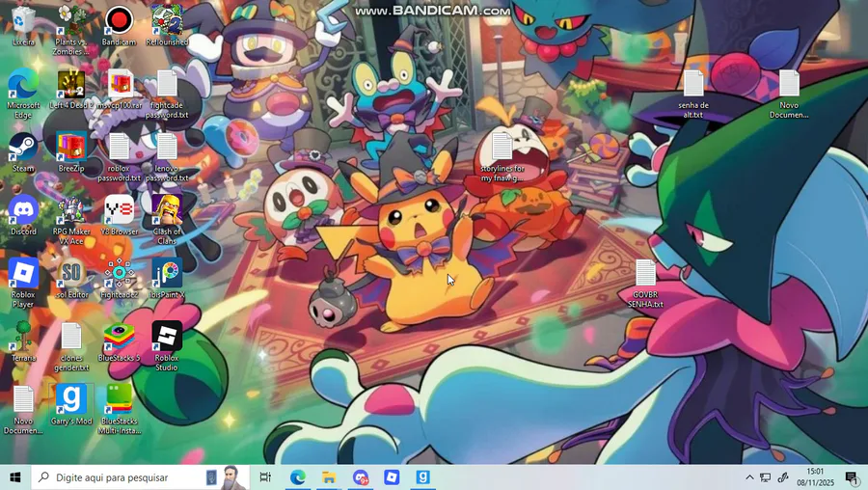Select the BlueStacks 5 shortcut
Screen dimensions: 868x490
(119, 342)
